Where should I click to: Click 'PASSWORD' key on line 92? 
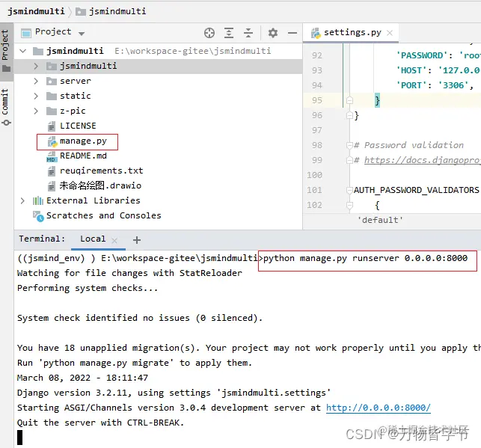point(422,55)
